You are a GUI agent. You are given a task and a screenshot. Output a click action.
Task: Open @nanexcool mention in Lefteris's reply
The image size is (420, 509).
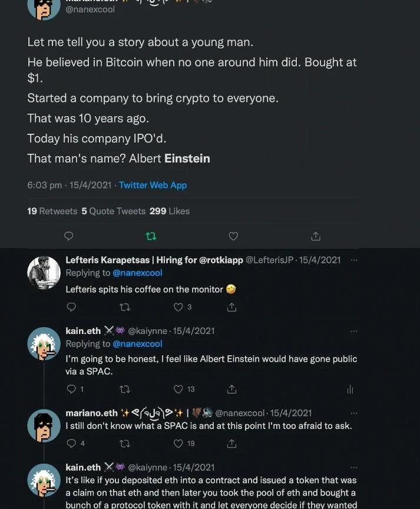pos(137,273)
